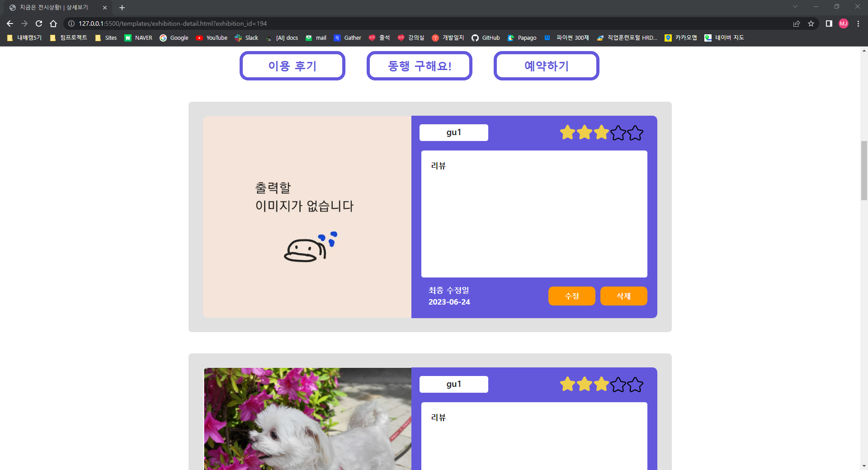
Task: Click the 수정 edit button on the first review
Action: pyautogui.click(x=572, y=296)
